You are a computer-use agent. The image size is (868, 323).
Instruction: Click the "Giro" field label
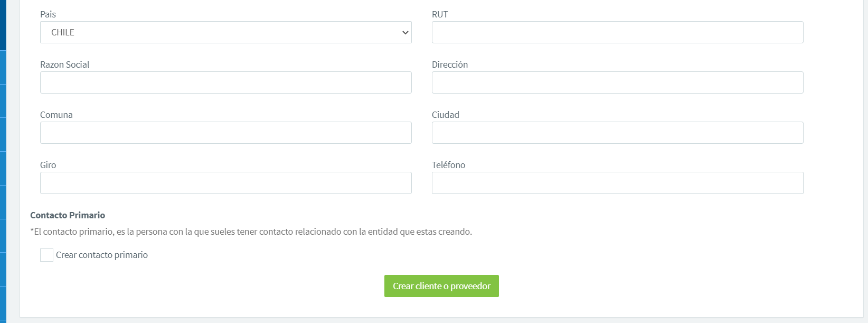48,165
